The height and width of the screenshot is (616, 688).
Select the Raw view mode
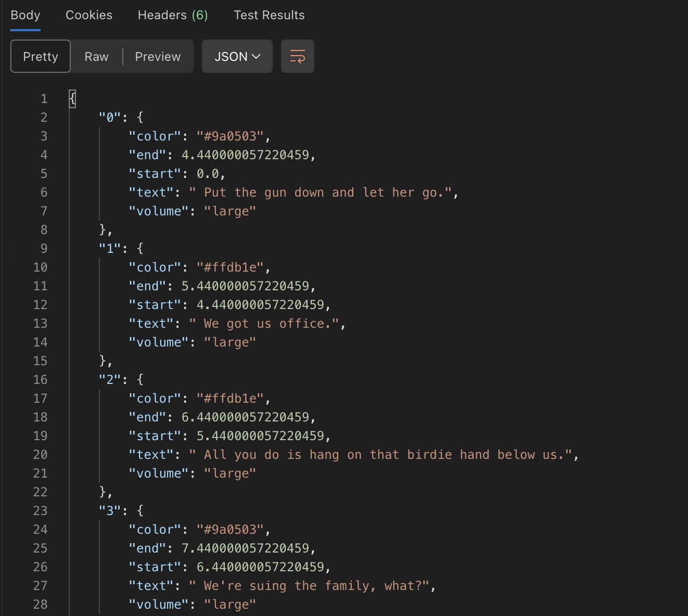click(97, 56)
